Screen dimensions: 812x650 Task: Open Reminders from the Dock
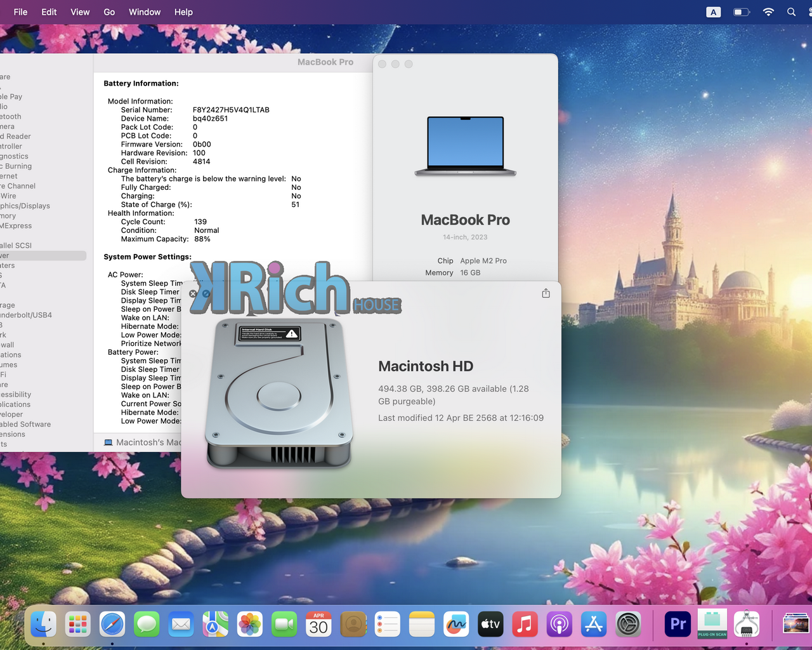(388, 625)
